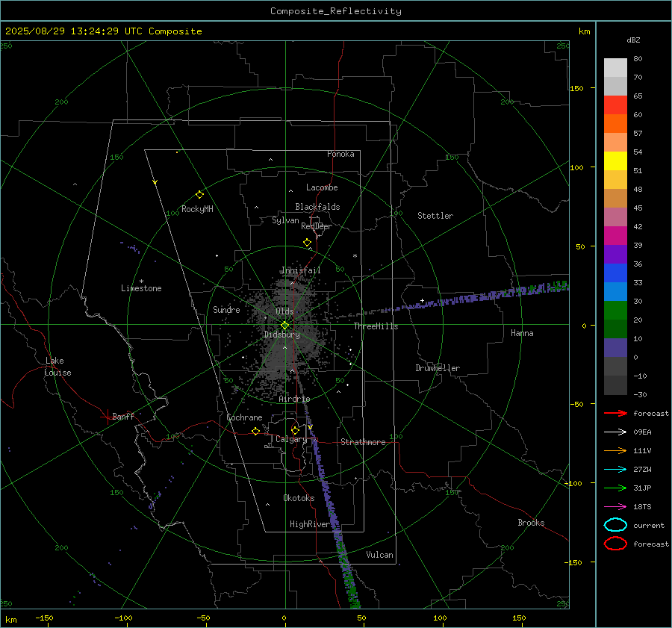Select the light blue swatch between 33 and 30
This screenshot has height=628, width=672.
click(615, 292)
